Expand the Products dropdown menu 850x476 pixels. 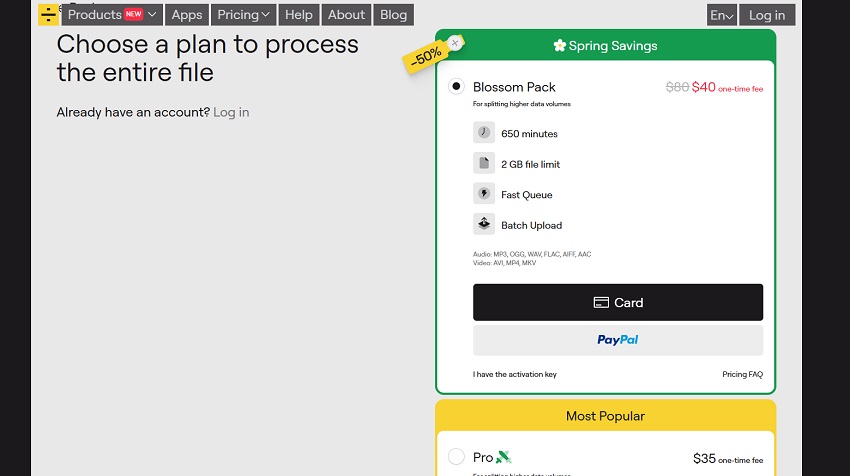[112, 15]
